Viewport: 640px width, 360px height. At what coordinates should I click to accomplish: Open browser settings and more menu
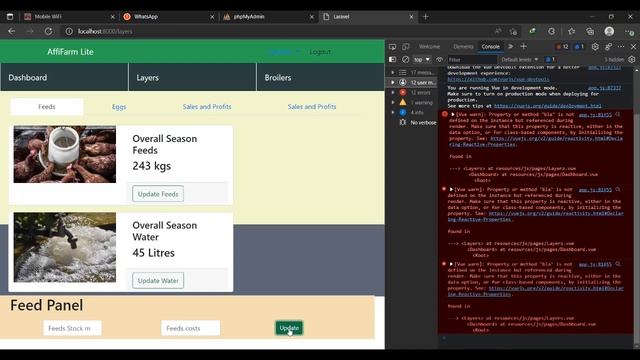point(629,31)
